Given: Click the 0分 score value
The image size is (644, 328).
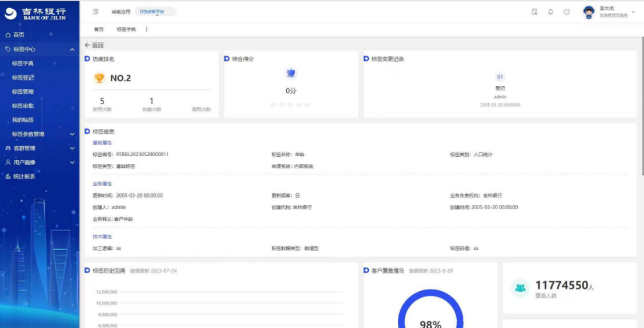Looking at the screenshot, I should coord(291,91).
